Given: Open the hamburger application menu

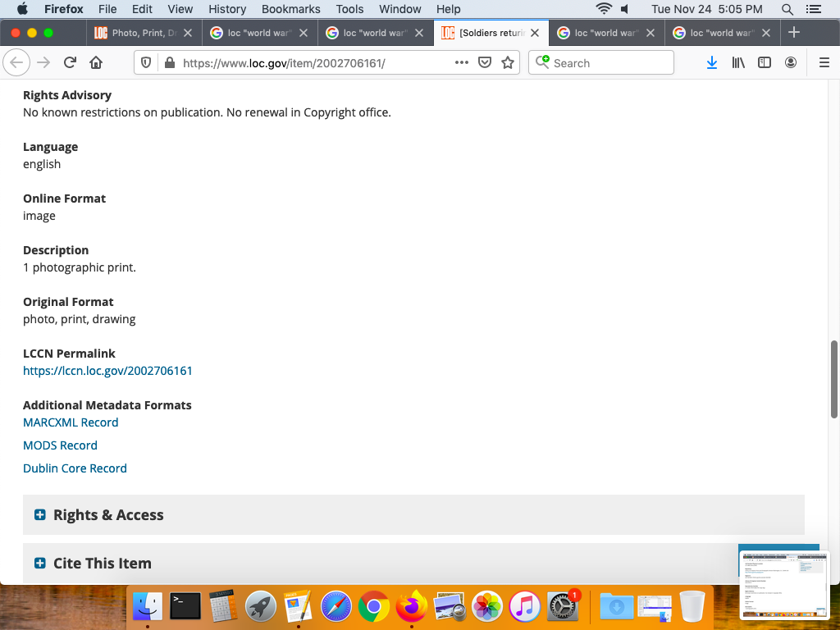Looking at the screenshot, I should [824, 63].
